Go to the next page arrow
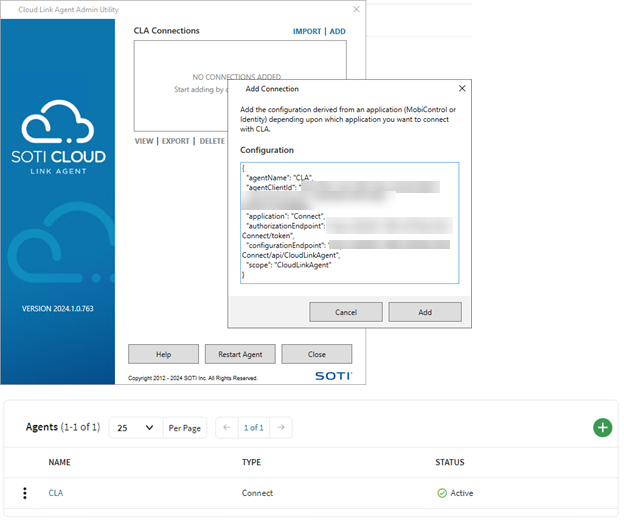This screenshot has width=624, height=521. click(x=281, y=428)
